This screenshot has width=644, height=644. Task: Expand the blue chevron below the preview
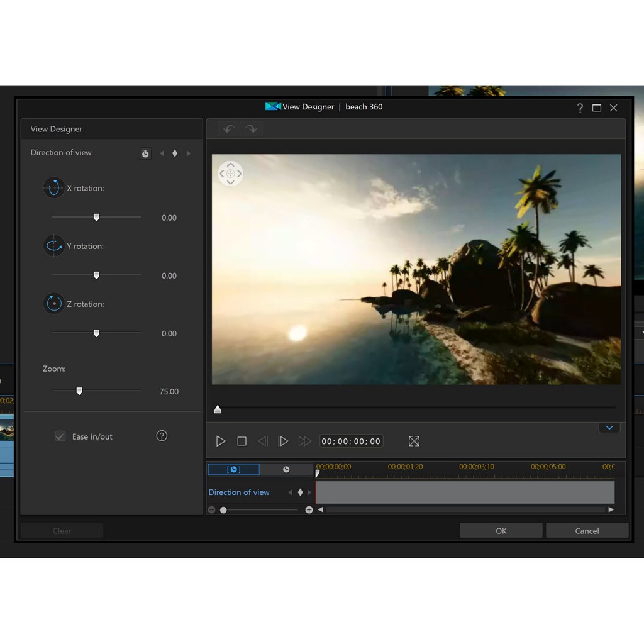(x=609, y=428)
